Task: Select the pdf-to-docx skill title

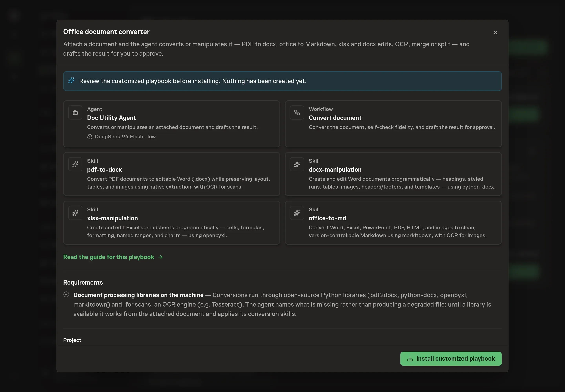Action: coord(105,170)
